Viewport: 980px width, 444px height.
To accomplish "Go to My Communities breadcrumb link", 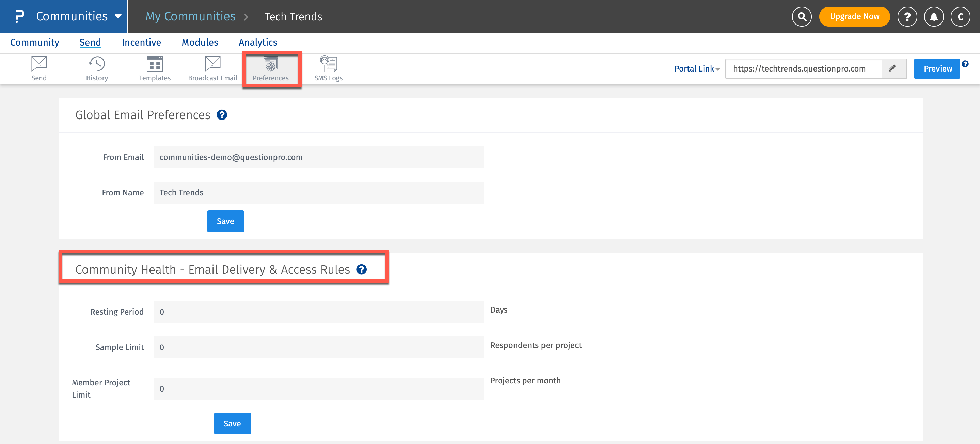I will pos(191,16).
